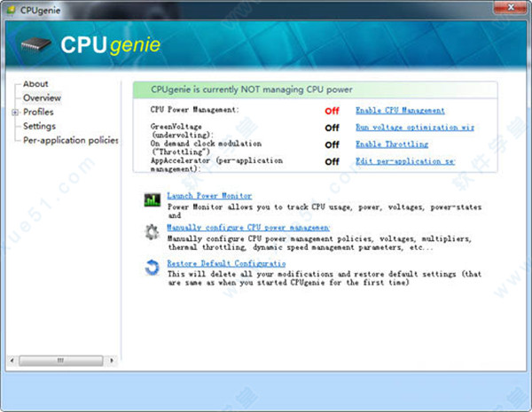The width and height of the screenshot is (532, 412).
Task: Click sidebar scrollbar left arrow
Action: (x=12, y=360)
